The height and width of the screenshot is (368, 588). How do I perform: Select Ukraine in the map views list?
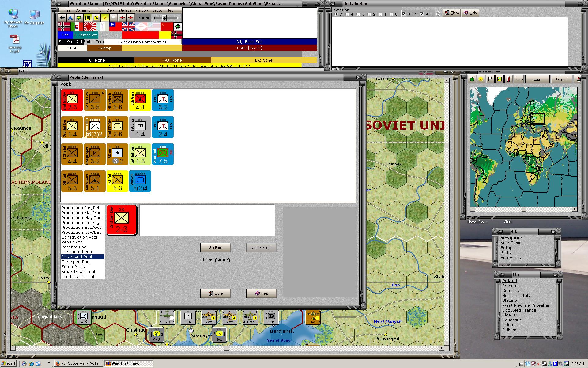[510, 300]
